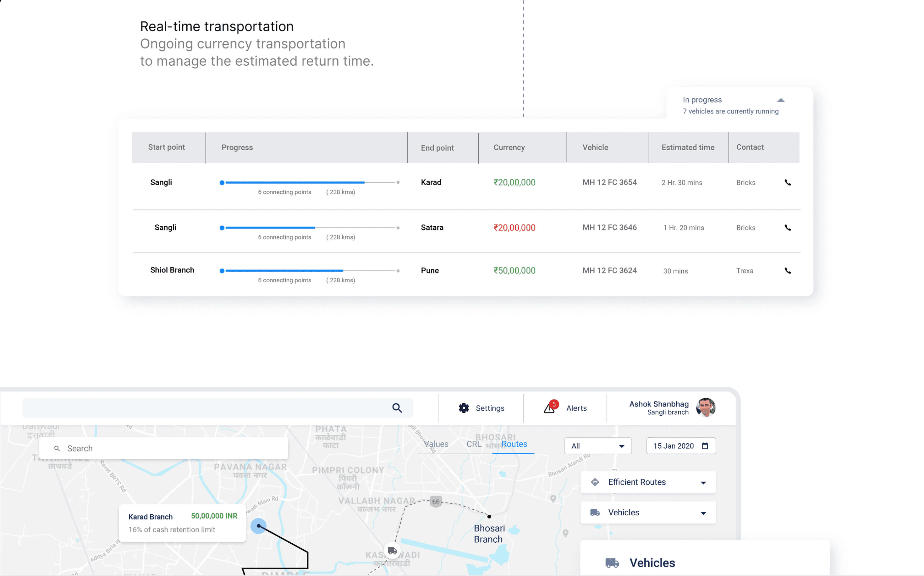Open the All filter dropdown

coord(597,446)
